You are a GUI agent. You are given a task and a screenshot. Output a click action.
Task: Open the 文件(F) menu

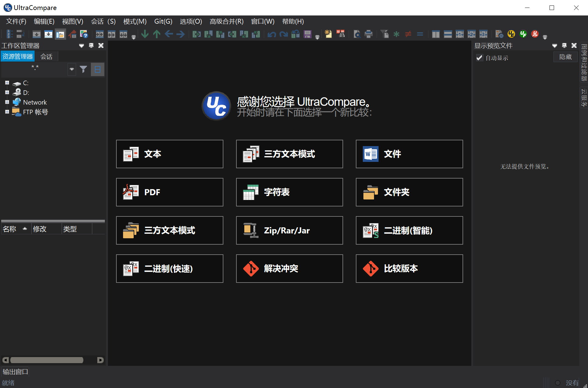point(16,22)
